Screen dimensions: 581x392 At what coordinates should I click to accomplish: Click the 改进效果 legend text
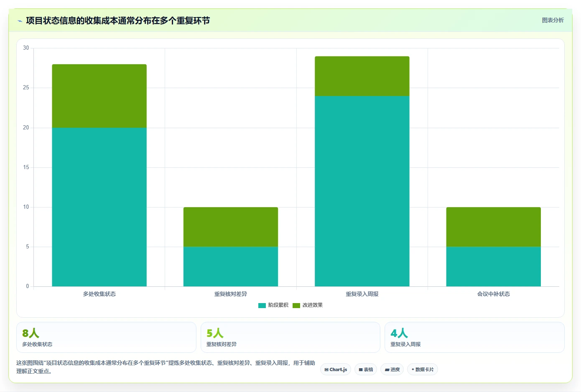click(x=313, y=305)
